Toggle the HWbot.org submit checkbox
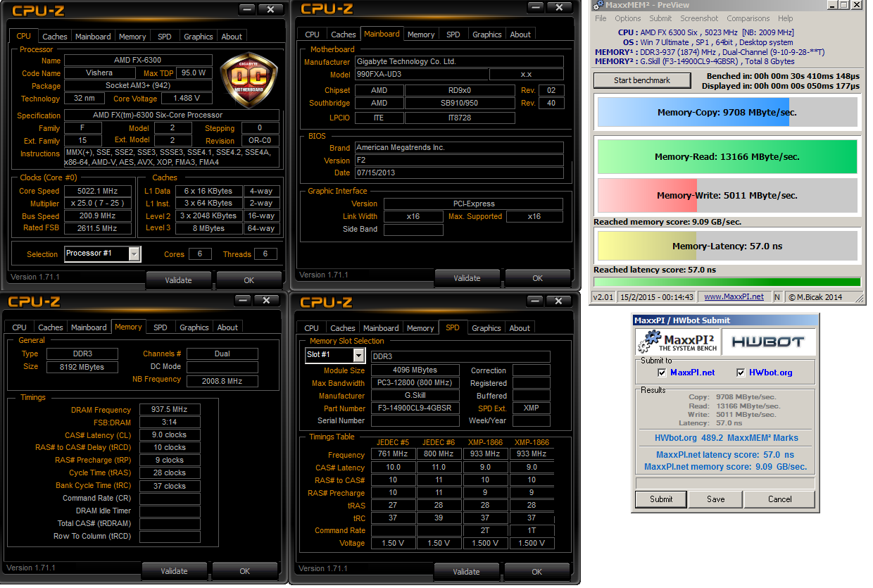Viewport: 873px width, 588px height. [x=741, y=373]
